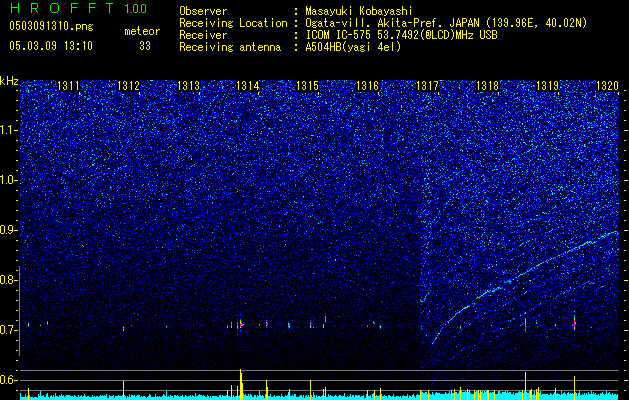
Task: Click the 0.7 frequency axis label
Action: (x=8, y=330)
